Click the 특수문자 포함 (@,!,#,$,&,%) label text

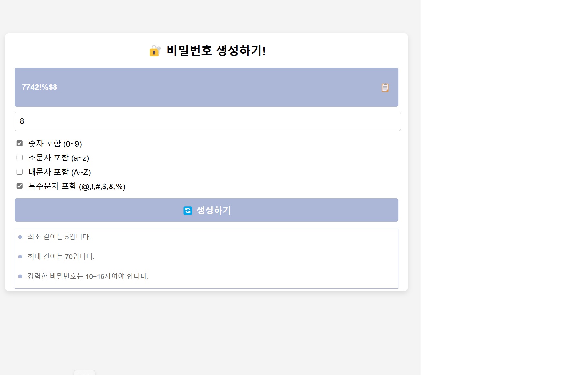77,186
